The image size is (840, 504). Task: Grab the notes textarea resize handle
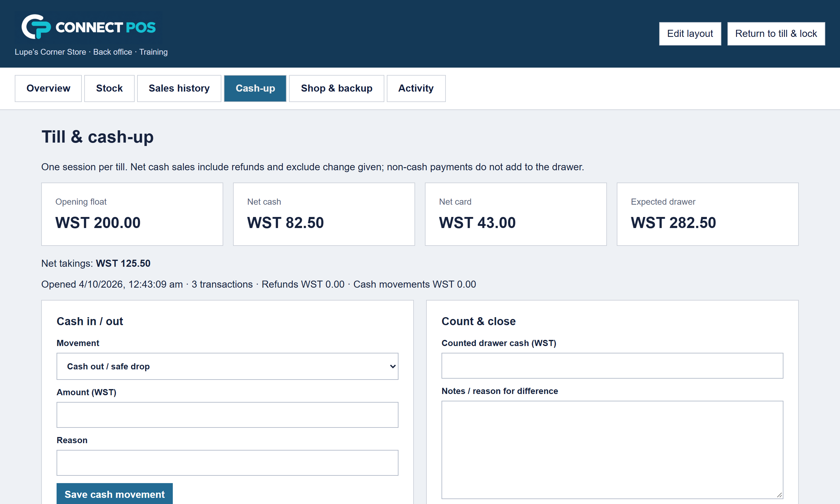pos(779,495)
